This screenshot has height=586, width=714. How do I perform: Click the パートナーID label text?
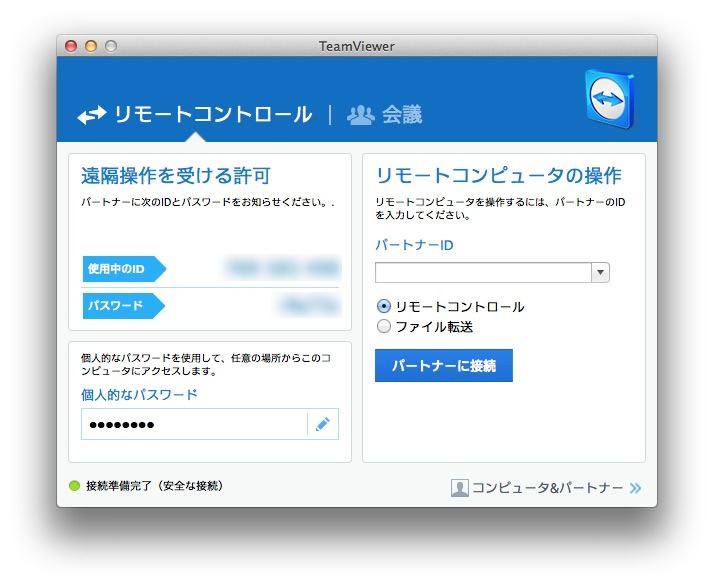[414, 245]
